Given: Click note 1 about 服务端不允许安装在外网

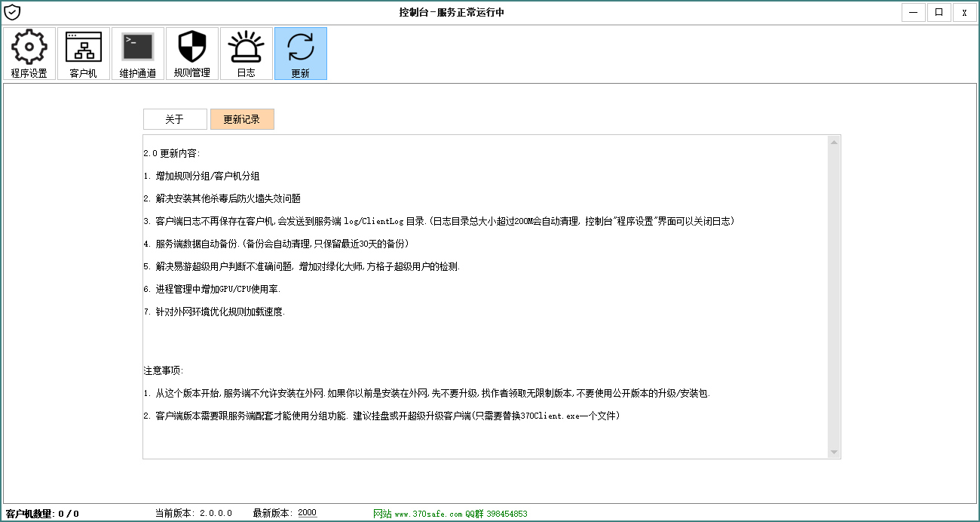Looking at the screenshot, I should click(x=427, y=393).
